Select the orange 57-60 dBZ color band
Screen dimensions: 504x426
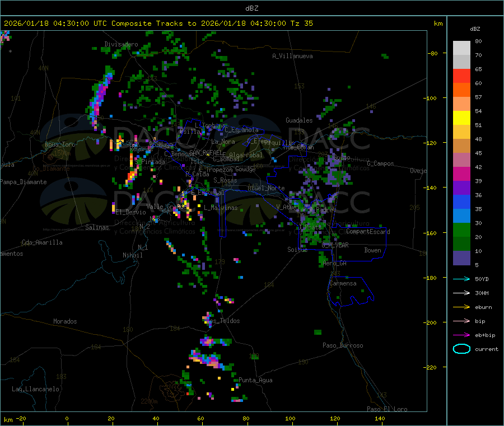[x=461, y=90]
